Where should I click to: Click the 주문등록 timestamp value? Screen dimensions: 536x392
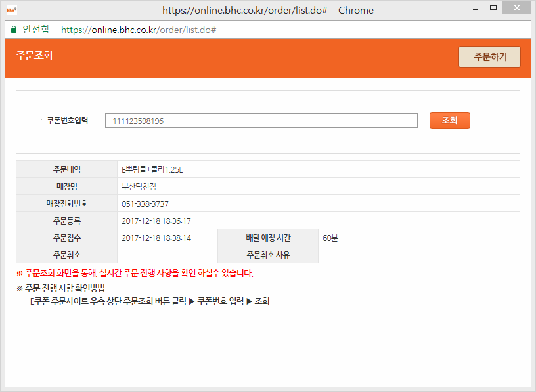(x=156, y=221)
